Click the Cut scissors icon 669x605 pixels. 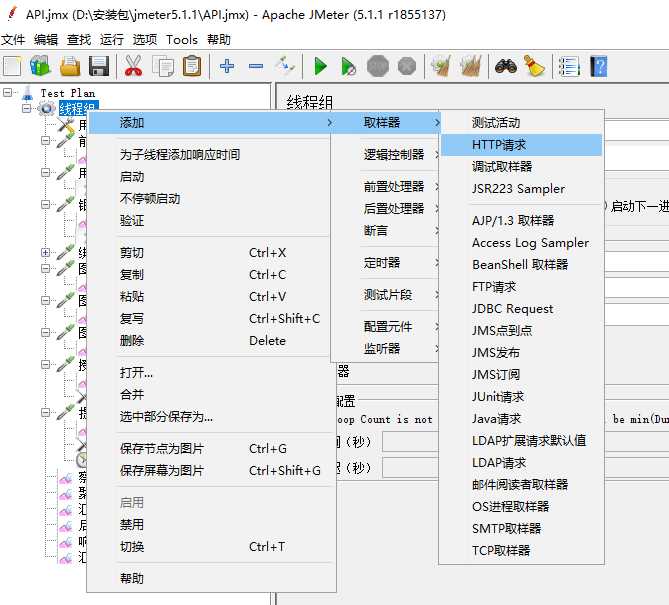[x=134, y=67]
